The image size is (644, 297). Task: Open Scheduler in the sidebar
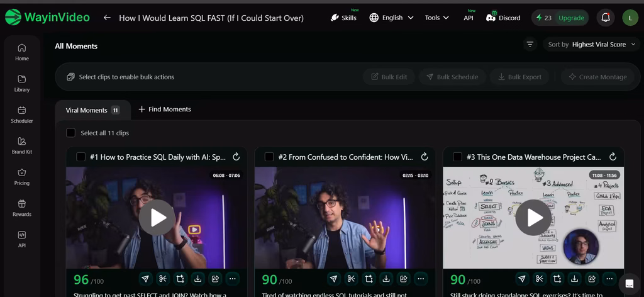pyautogui.click(x=22, y=115)
